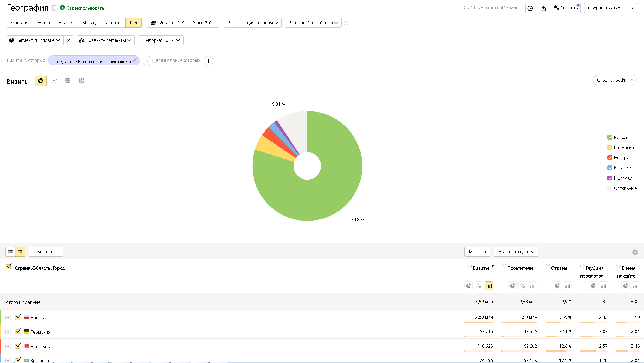Screen dimensions: 644x363
Task: Select the stacked area chart icon
Action: click(68, 81)
